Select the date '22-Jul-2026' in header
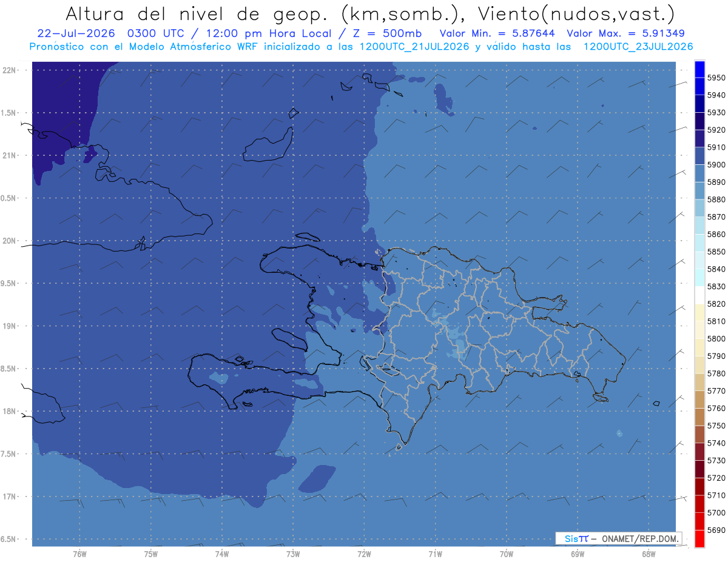 76,34
